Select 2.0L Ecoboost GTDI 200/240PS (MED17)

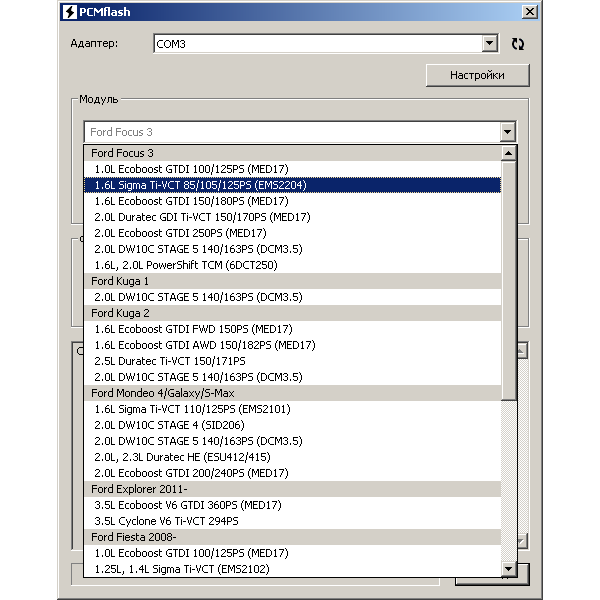(x=292, y=473)
